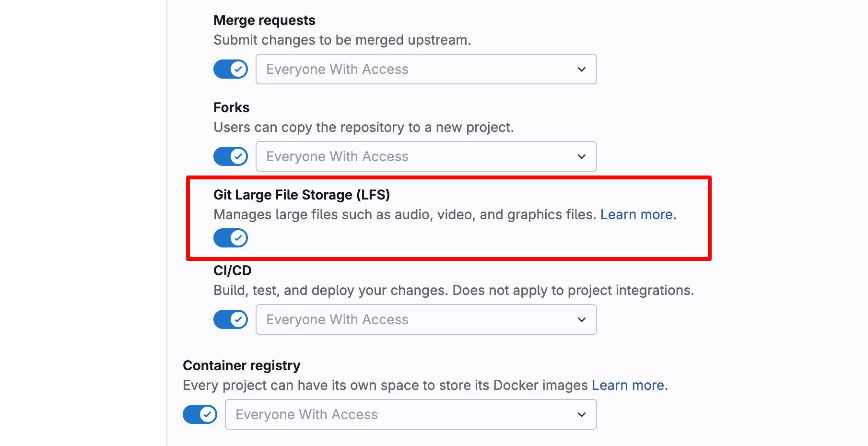Click the CI/CD section heading
868x446 pixels.
(233, 270)
